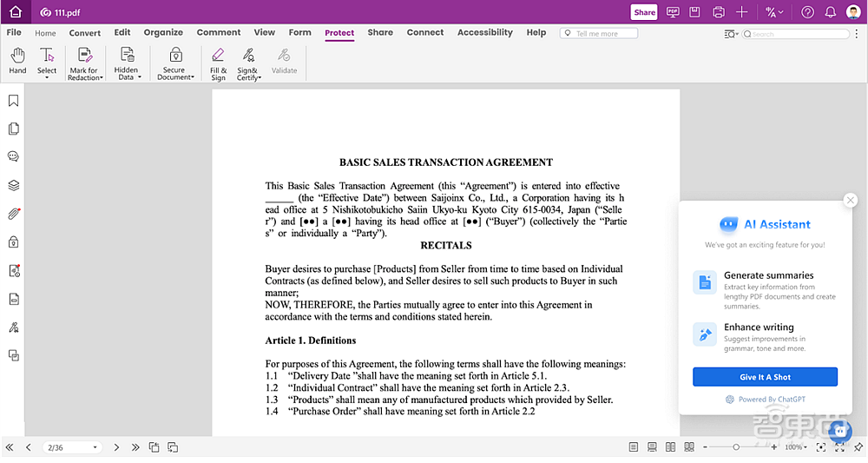
Task: Open Fill & Sign tool
Action: pos(218,63)
